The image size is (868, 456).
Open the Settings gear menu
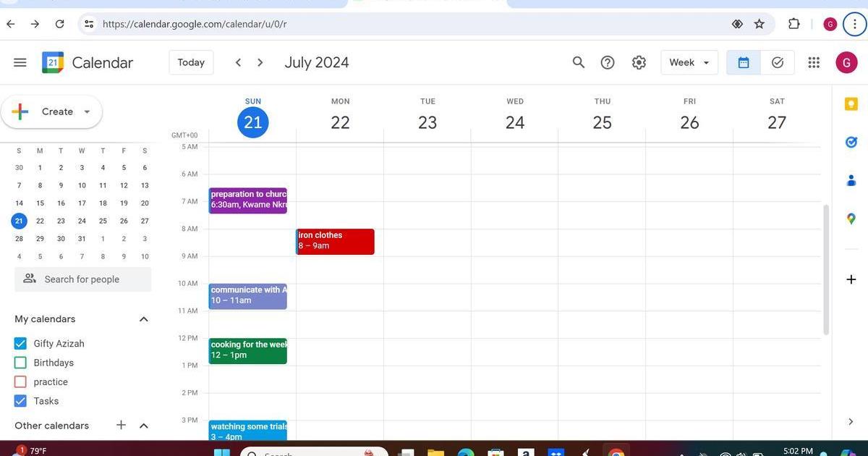pyautogui.click(x=639, y=63)
